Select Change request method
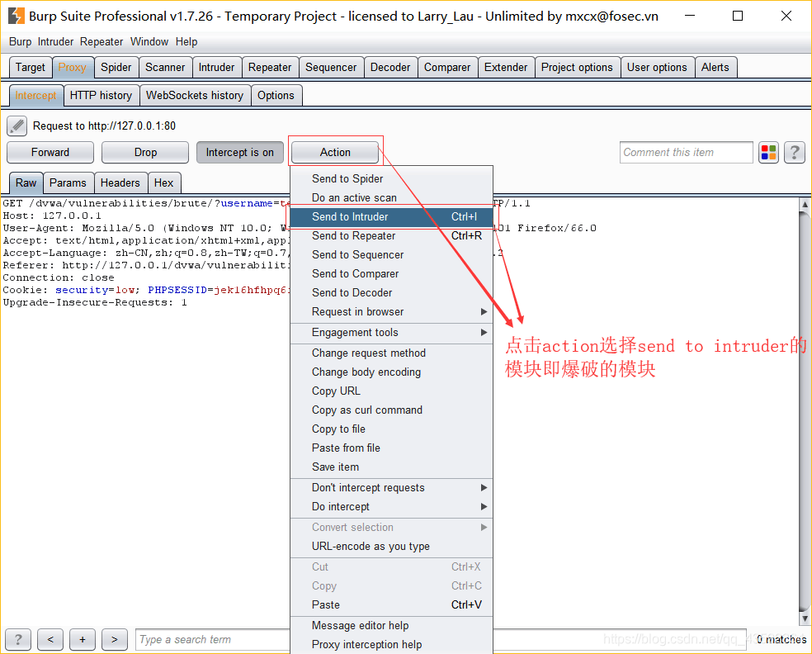Viewport: 812px width, 654px height. [x=391, y=353]
